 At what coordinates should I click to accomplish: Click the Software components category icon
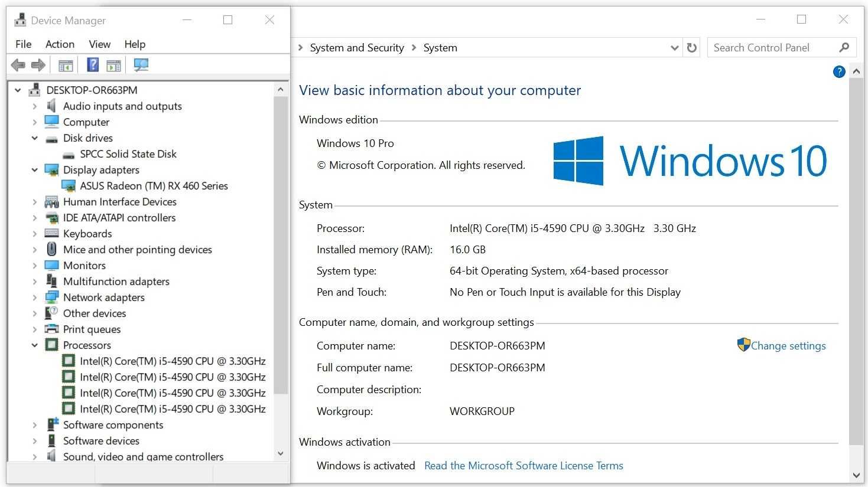52,424
